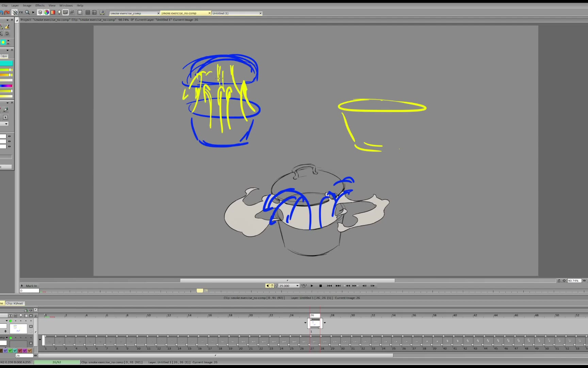The width and height of the screenshot is (588, 368).
Task: Click the redo arrow icon in toolbar
Action: (7, 13)
